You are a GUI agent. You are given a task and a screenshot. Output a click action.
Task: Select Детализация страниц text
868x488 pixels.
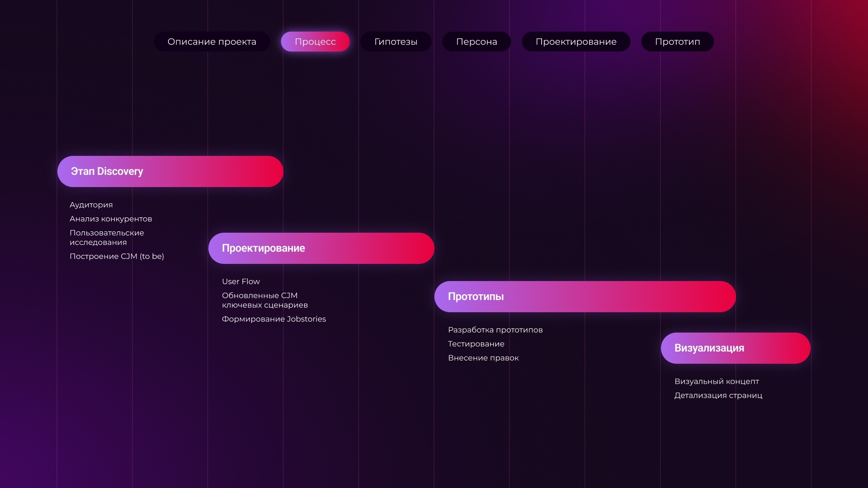718,395
